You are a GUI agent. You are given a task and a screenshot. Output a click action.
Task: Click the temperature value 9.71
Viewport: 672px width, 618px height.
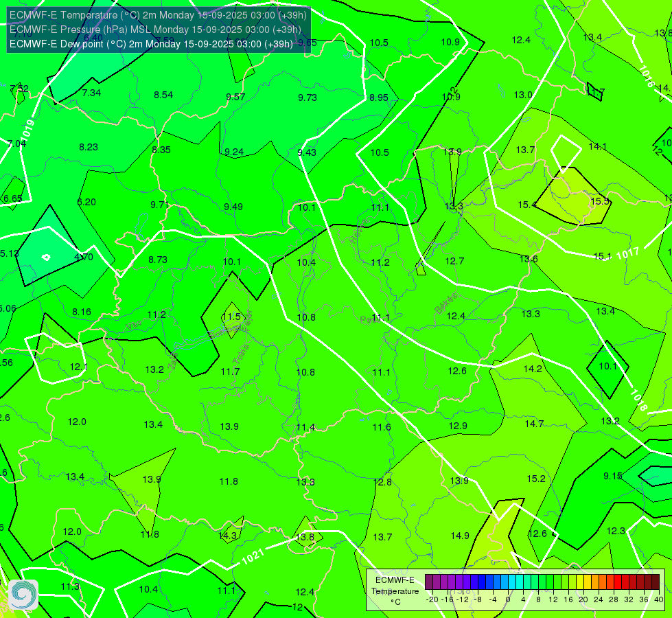(x=159, y=205)
